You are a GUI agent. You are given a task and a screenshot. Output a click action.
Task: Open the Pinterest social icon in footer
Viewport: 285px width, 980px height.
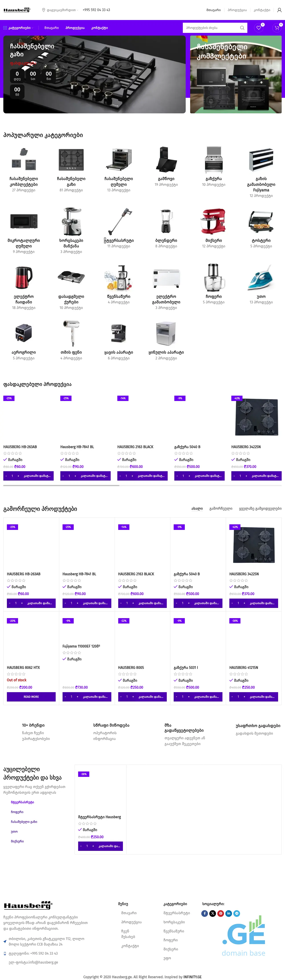tap(221, 913)
